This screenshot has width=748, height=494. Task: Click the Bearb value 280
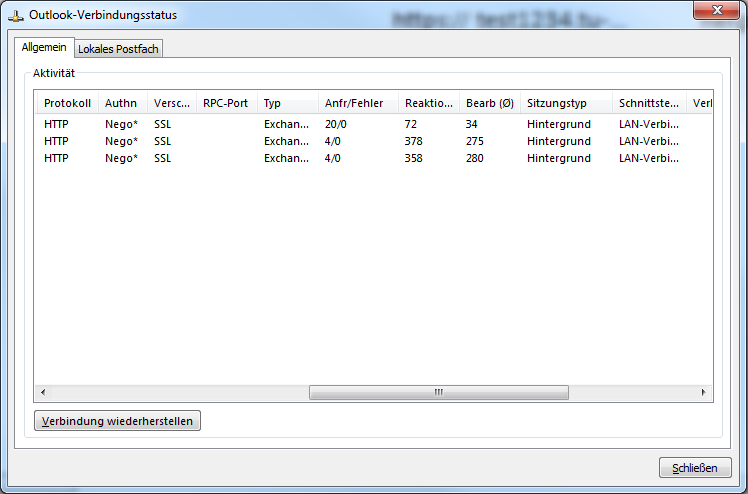pyautogui.click(x=475, y=158)
